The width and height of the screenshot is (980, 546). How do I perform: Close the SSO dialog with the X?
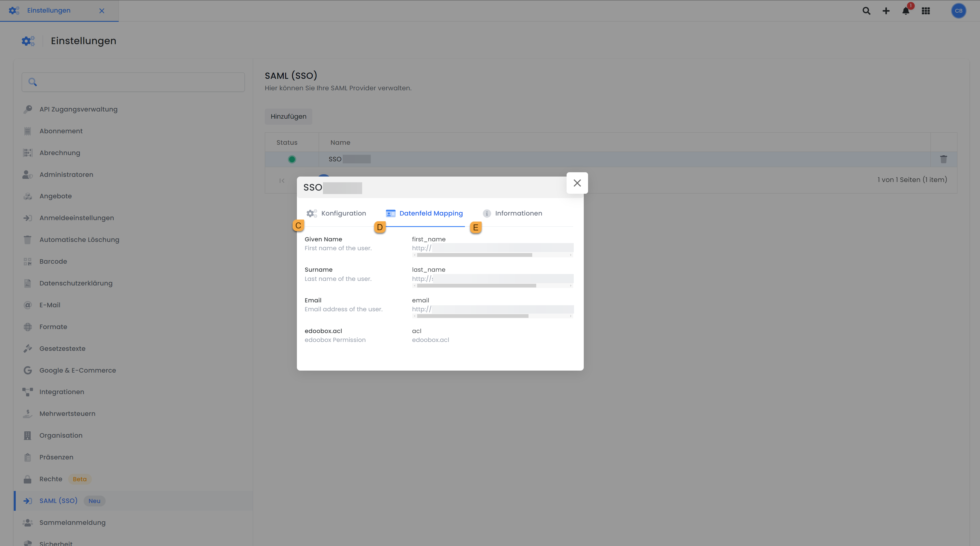tap(577, 183)
